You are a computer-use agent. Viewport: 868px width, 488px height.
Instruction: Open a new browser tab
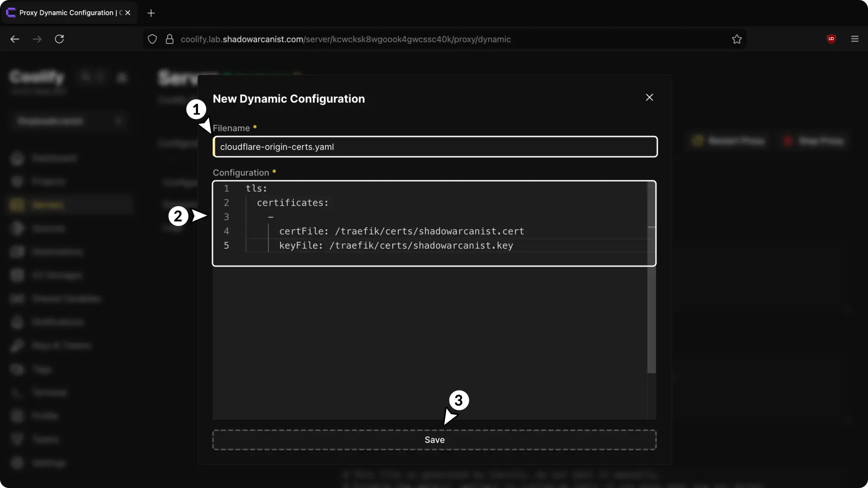coord(151,13)
